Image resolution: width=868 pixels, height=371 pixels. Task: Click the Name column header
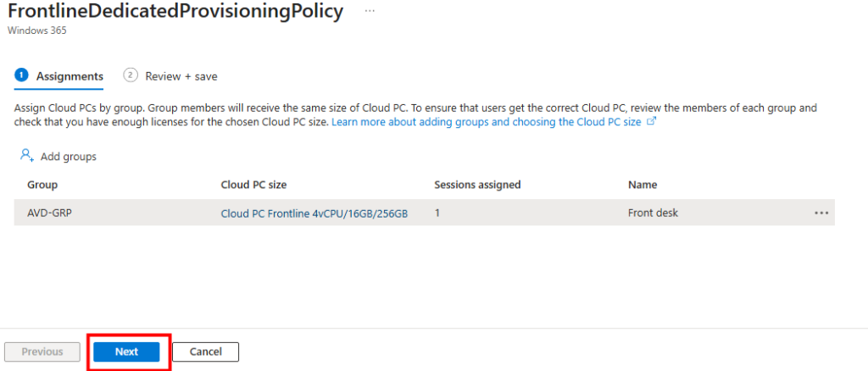[643, 185]
